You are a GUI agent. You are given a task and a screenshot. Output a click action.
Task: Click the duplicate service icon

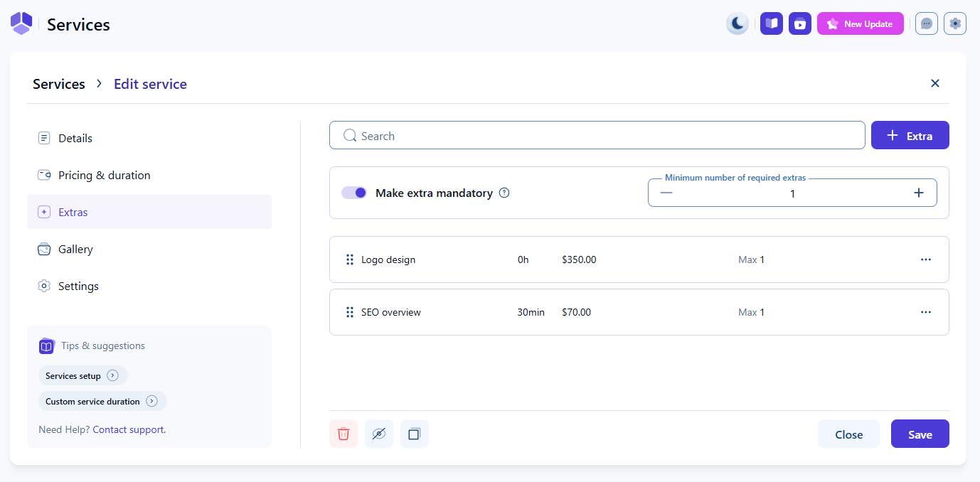[415, 434]
